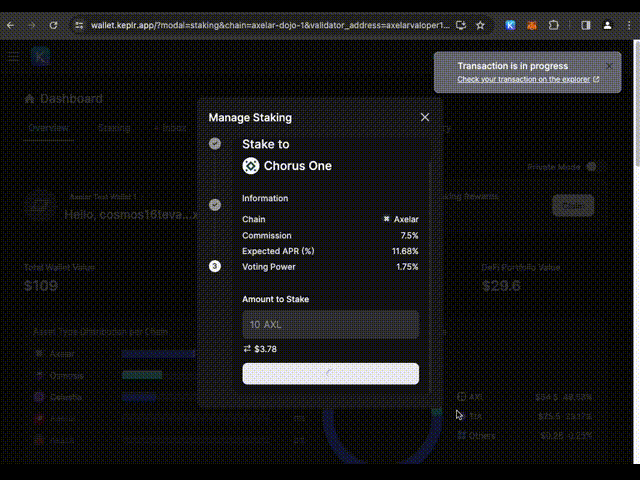The image size is (640, 480).
Task: Select Expected APR value 11.68%
Action: tap(405, 251)
